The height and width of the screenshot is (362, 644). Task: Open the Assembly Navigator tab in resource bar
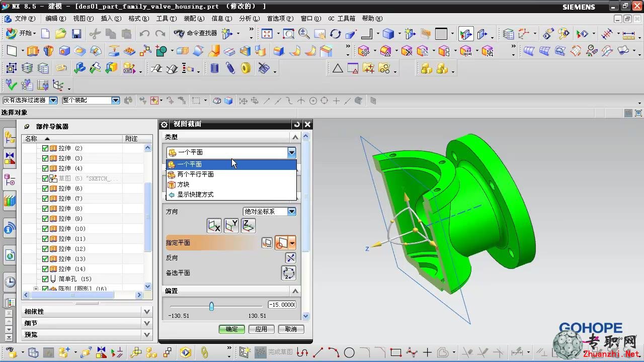pyautogui.click(x=10, y=137)
